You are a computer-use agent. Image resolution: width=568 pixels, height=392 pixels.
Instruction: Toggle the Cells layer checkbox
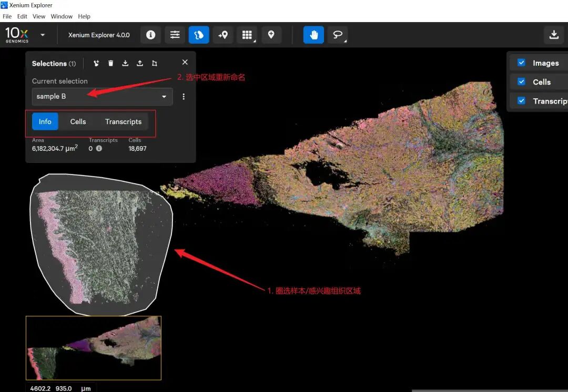click(521, 81)
